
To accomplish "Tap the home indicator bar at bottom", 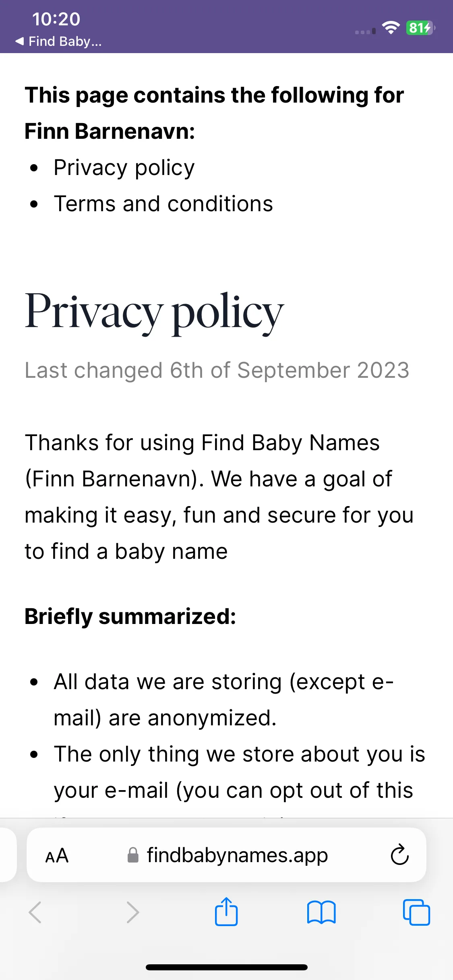I will [x=226, y=967].
